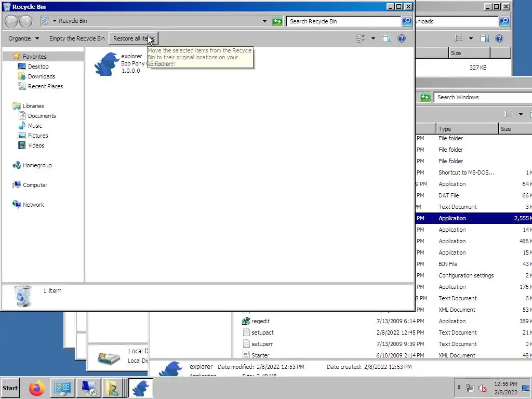Click the Forward arrow in Recycle Bin window
The width and height of the screenshot is (532, 399).
click(26, 21)
